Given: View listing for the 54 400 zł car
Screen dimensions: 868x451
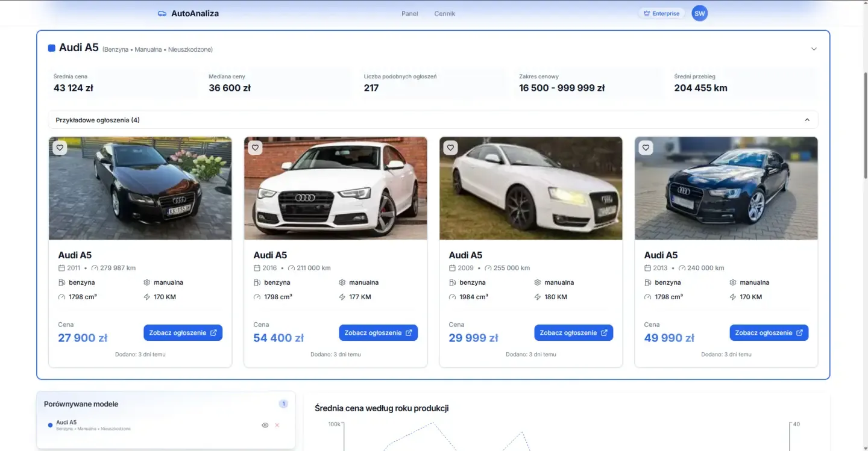Looking at the screenshot, I should click(x=378, y=332).
